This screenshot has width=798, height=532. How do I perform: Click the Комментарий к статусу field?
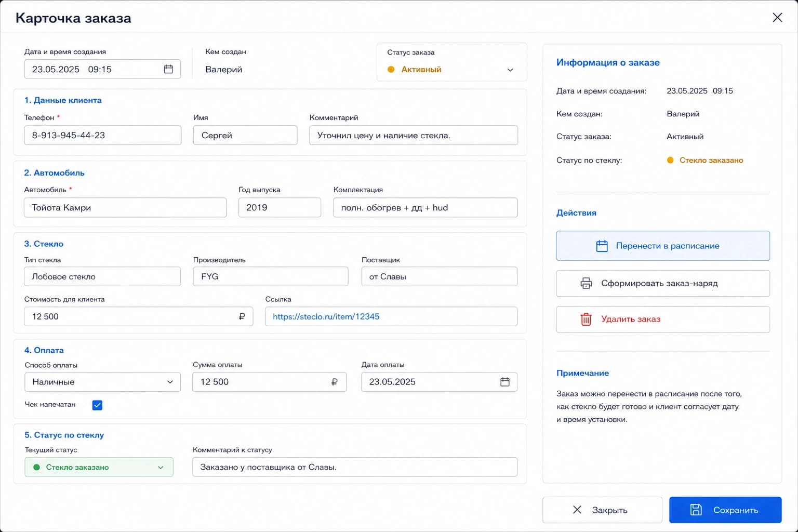[x=355, y=467]
